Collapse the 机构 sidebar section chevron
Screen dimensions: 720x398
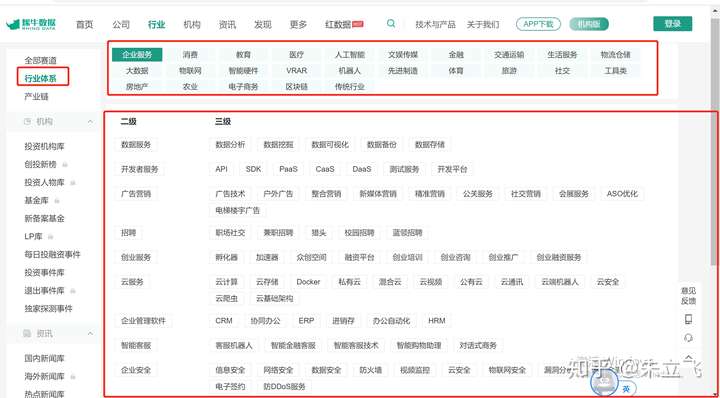coord(90,122)
